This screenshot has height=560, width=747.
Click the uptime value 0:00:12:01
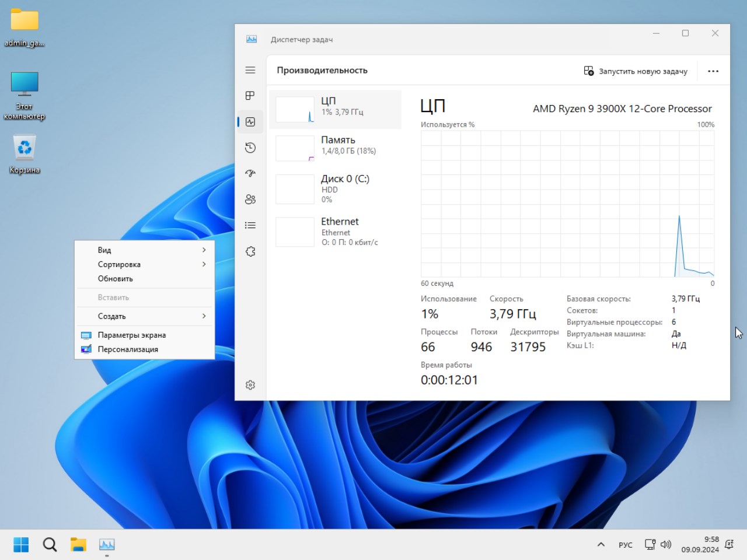point(449,380)
